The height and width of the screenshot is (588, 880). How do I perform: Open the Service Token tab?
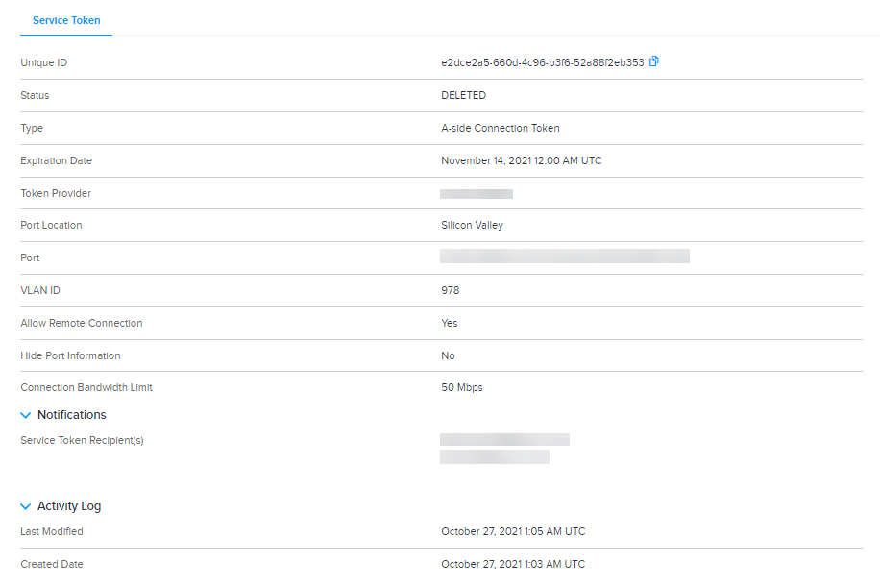tap(66, 20)
